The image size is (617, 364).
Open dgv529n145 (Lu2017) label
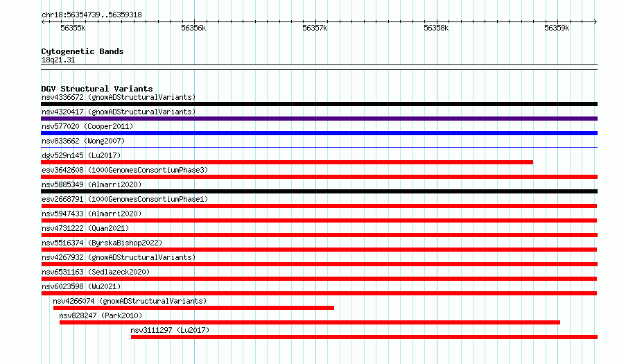point(81,155)
